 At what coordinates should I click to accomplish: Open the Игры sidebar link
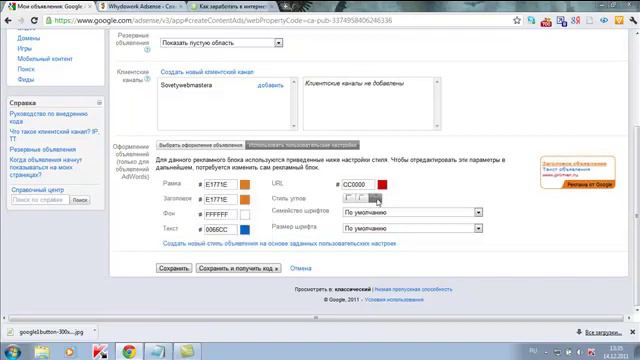(24, 48)
